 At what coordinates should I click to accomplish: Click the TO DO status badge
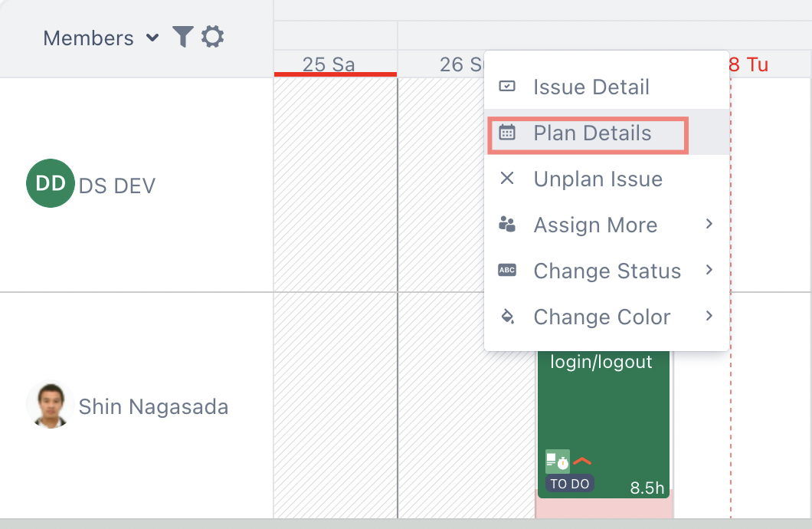pyautogui.click(x=569, y=485)
